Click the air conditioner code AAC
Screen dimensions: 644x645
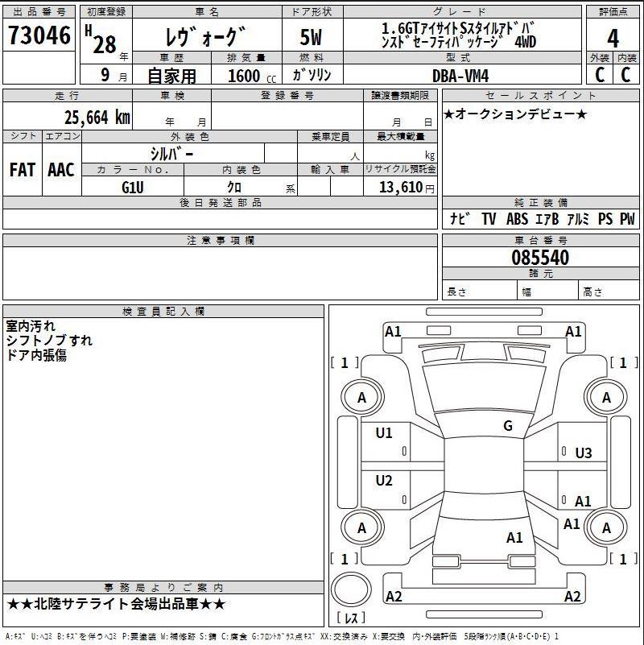(61, 169)
